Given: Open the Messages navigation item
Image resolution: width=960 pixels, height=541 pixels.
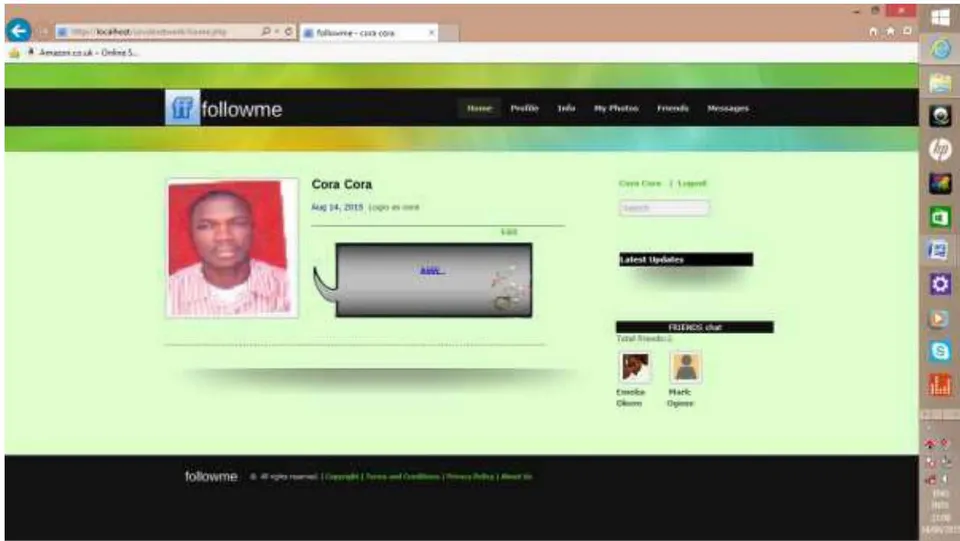Looking at the screenshot, I should click(x=728, y=108).
